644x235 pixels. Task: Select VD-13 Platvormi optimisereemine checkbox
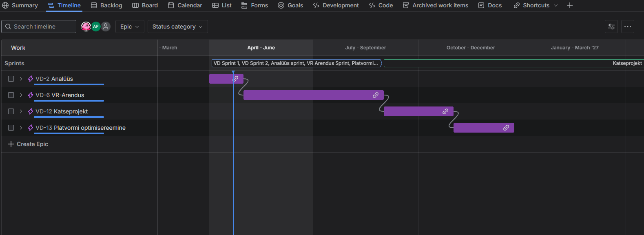pyautogui.click(x=11, y=128)
